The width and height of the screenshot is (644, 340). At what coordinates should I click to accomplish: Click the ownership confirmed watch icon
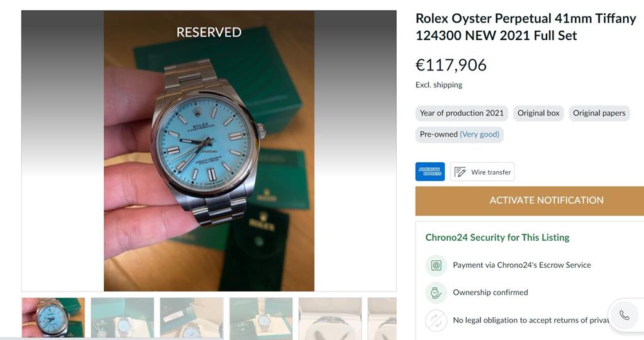(435, 293)
